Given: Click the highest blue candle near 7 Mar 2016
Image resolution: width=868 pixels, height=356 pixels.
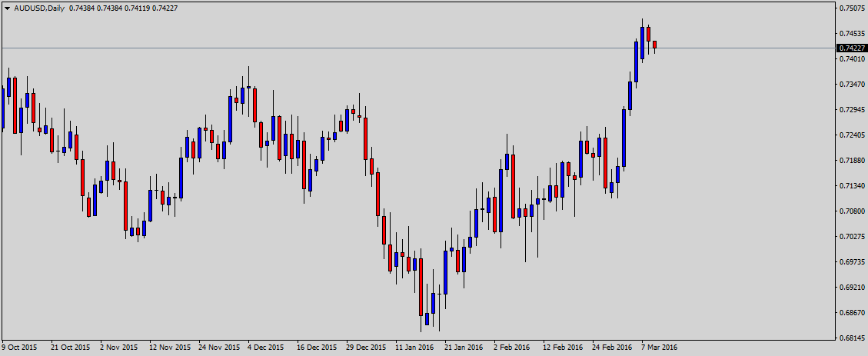Looking at the screenshot, I should click(x=642, y=43).
